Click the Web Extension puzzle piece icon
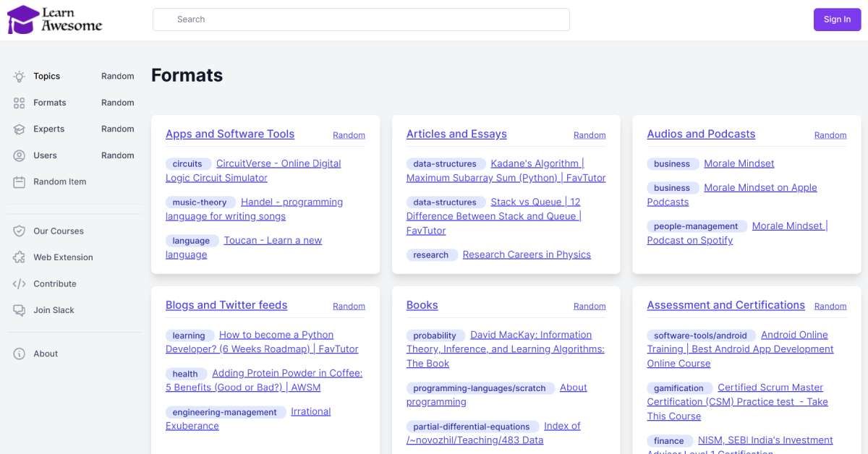The width and height of the screenshot is (868, 454). tap(20, 257)
